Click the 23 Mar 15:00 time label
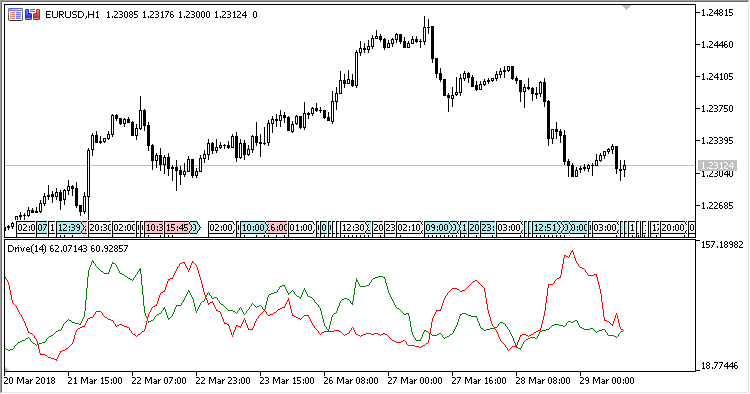The width and height of the screenshot is (750, 394). point(287,381)
